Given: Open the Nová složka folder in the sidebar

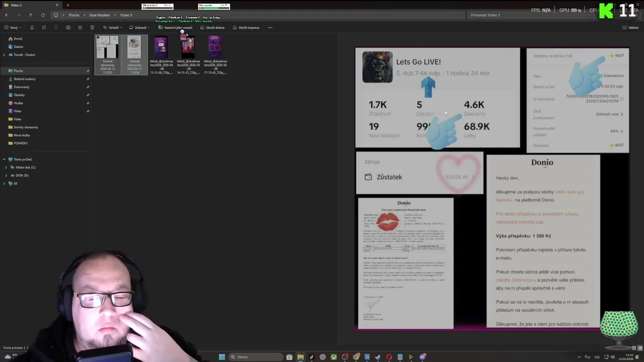Looking at the screenshot, I should (22, 135).
